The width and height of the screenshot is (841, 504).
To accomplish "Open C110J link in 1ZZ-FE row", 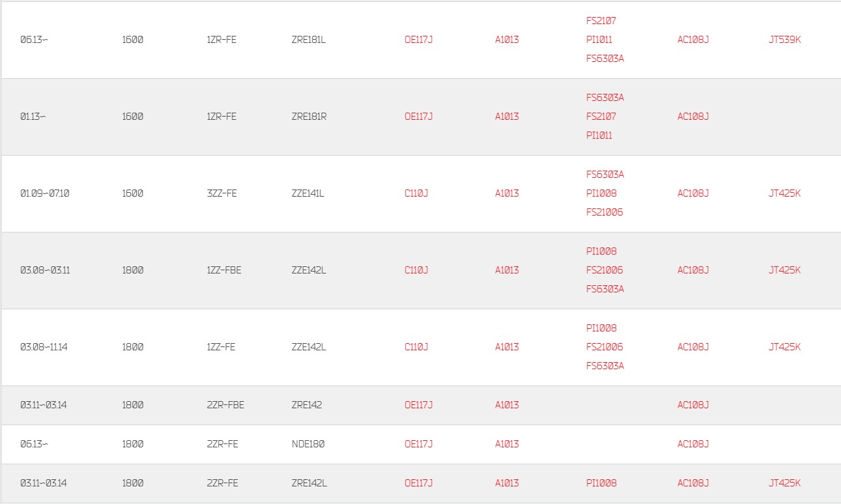I will pos(416,347).
